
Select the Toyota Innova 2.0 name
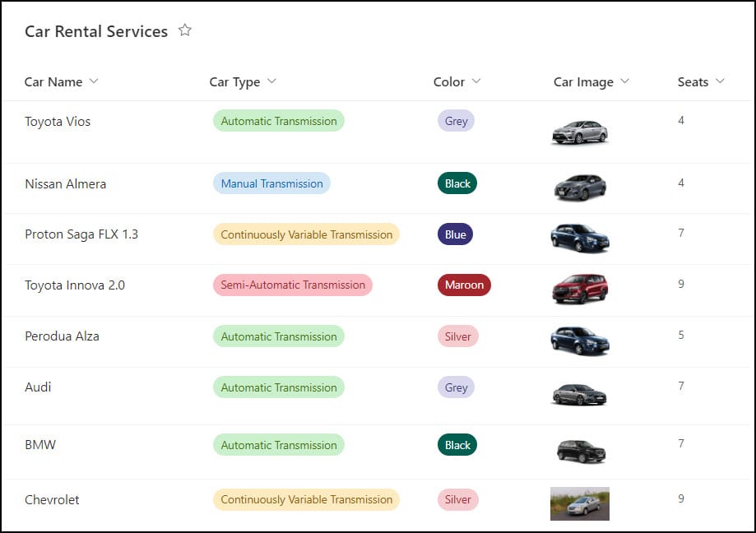pyautogui.click(x=75, y=285)
